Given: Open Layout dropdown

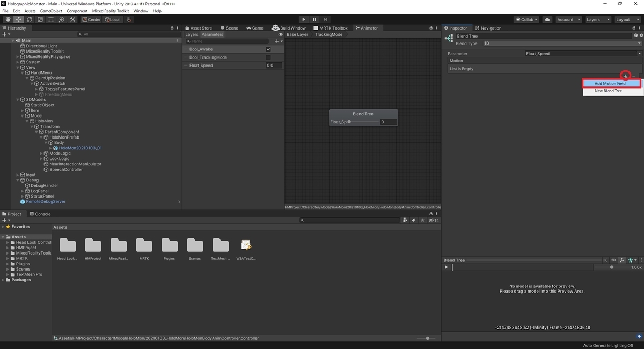Looking at the screenshot, I should tap(627, 20).
